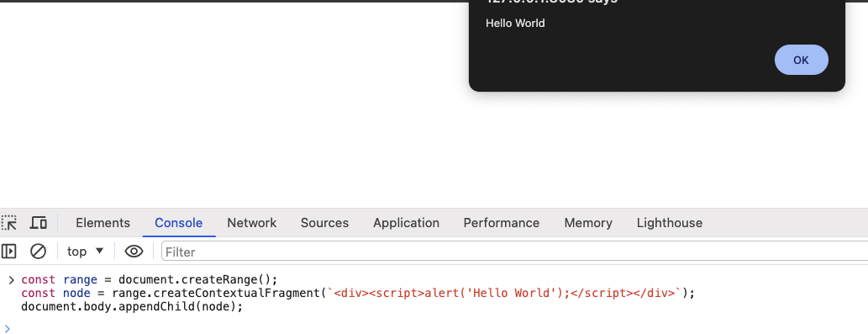This screenshot has height=334, width=868.
Task: Open the top execution context dropdown
Action: click(85, 252)
